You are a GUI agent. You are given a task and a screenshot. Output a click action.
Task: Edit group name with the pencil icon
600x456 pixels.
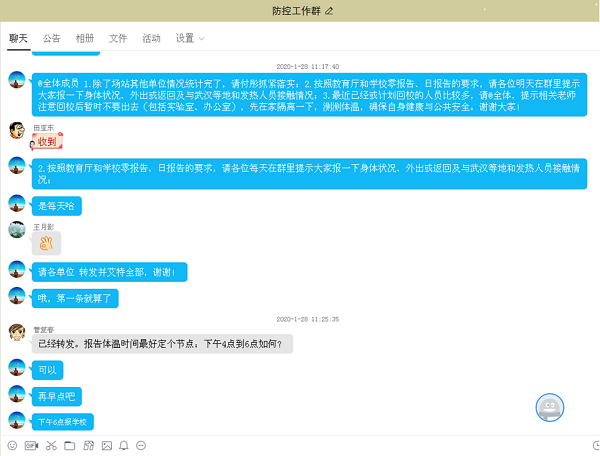click(x=329, y=10)
